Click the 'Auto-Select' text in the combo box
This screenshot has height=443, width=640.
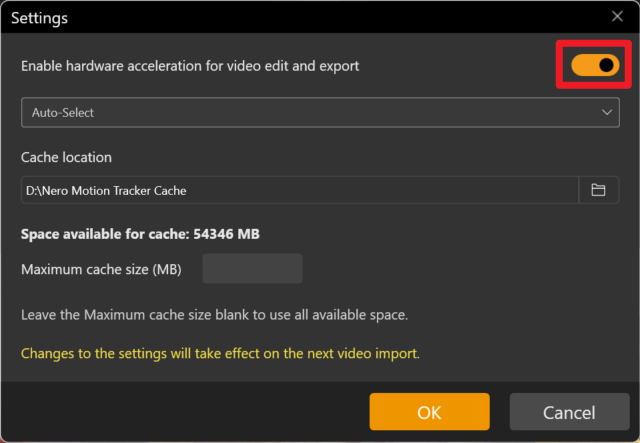pos(63,113)
